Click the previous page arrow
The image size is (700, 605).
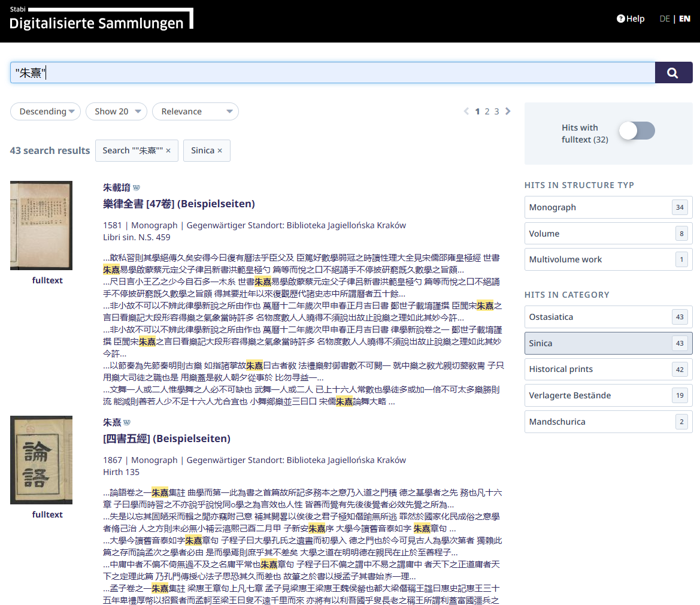(467, 111)
